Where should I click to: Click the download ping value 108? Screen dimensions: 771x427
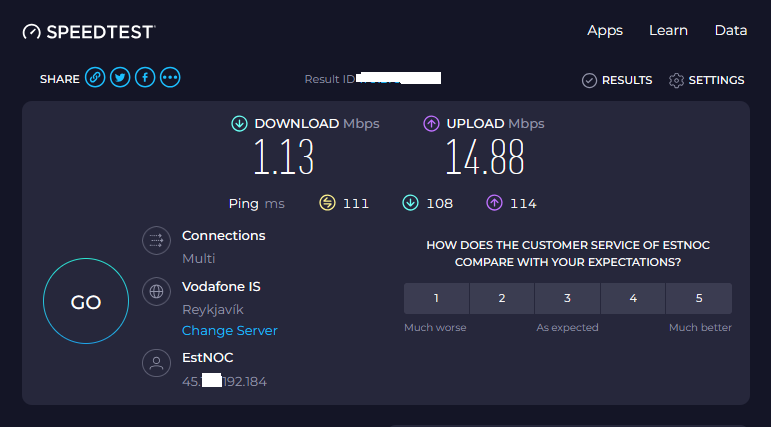pos(440,204)
